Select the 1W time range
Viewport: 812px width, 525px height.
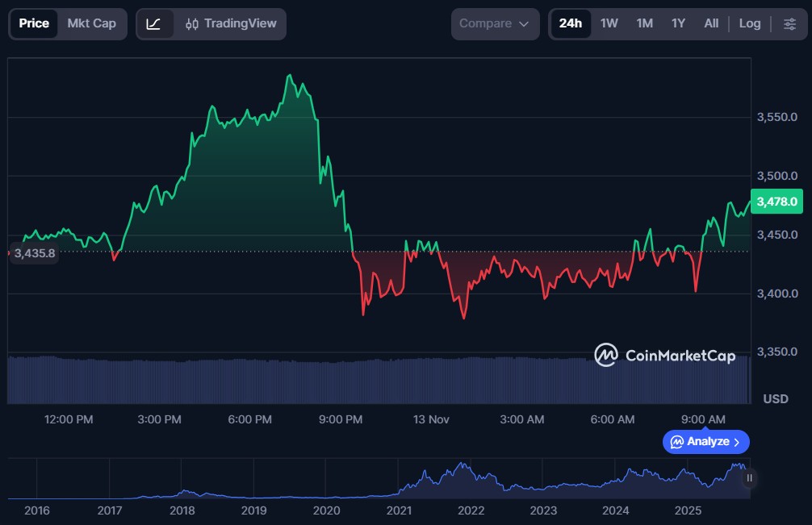click(x=609, y=24)
